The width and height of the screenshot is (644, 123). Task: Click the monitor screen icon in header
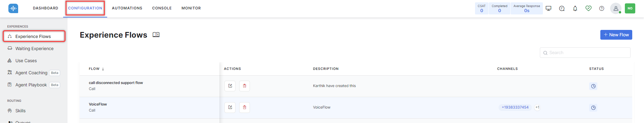(x=549, y=8)
